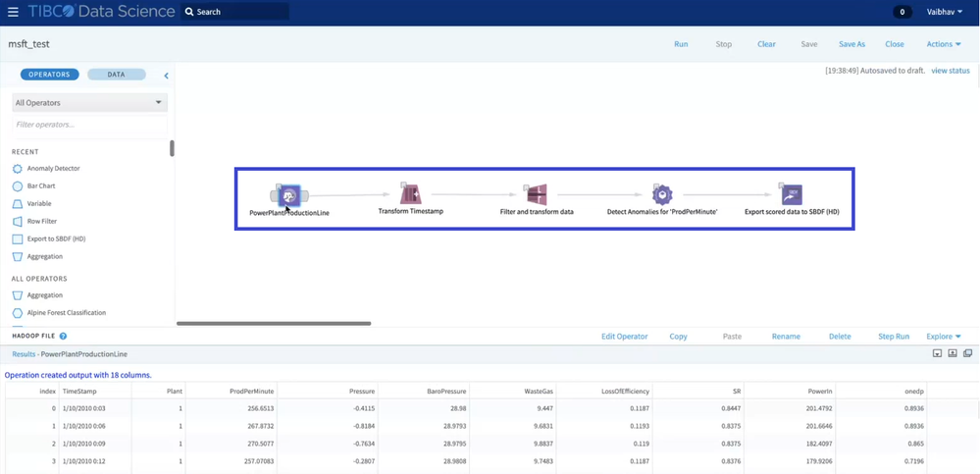
Task: Focus the top Search field
Action: point(235,12)
